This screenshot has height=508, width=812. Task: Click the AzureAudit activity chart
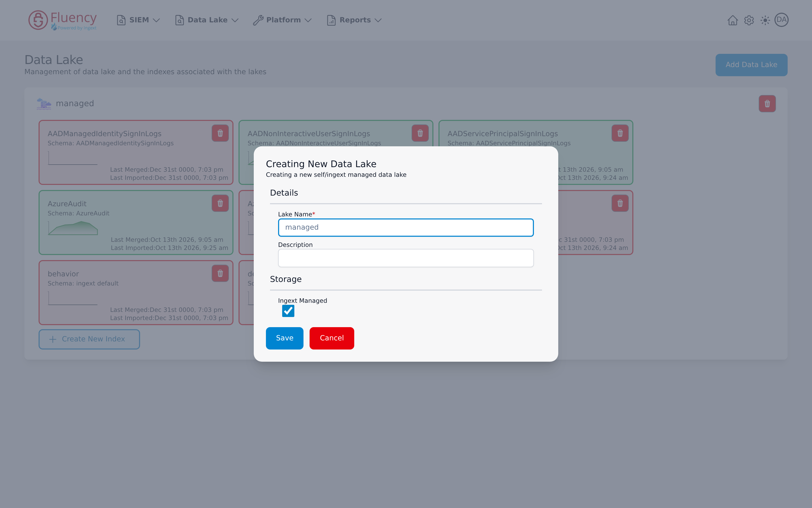[x=73, y=228]
